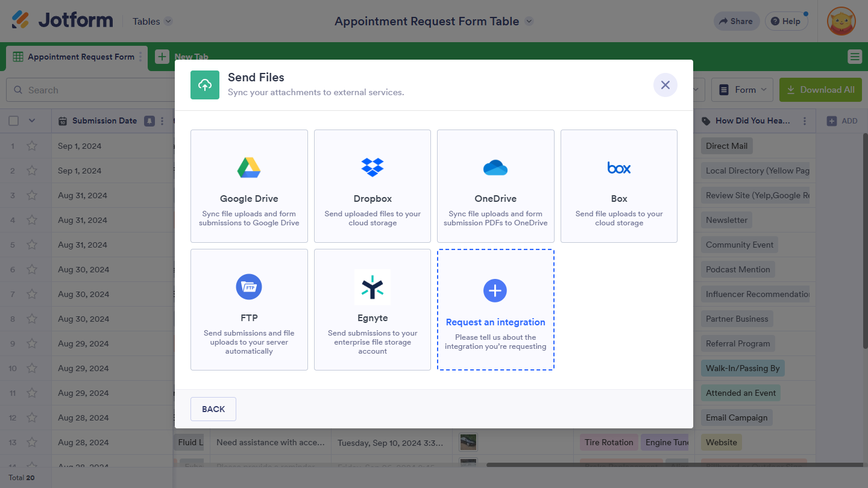Select the FTP folder icon

coord(249,287)
